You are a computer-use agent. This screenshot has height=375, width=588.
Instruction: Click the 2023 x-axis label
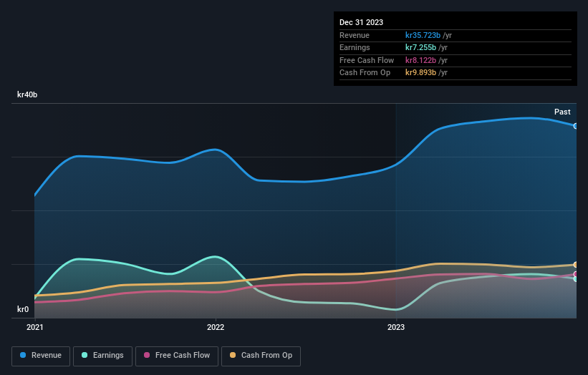[x=396, y=327]
